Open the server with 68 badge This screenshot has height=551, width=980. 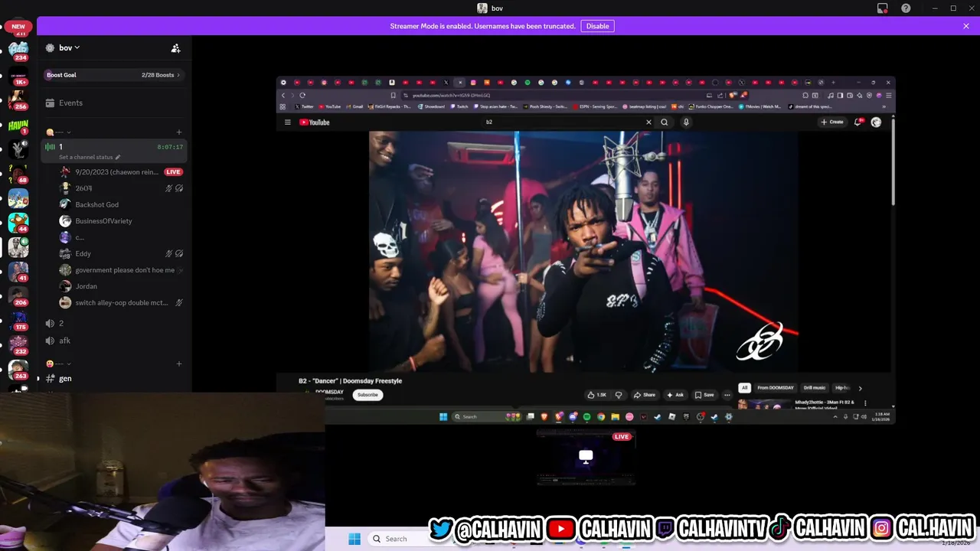(18, 174)
